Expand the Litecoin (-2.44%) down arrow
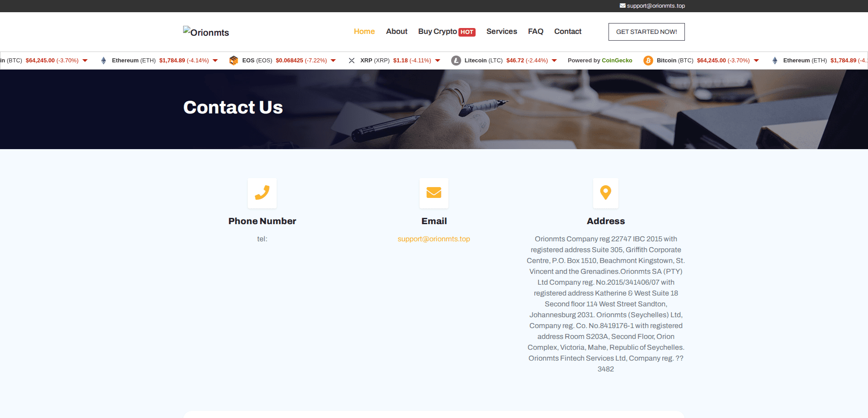Viewport: 868px width, 418px height. [x=554, y=61]
